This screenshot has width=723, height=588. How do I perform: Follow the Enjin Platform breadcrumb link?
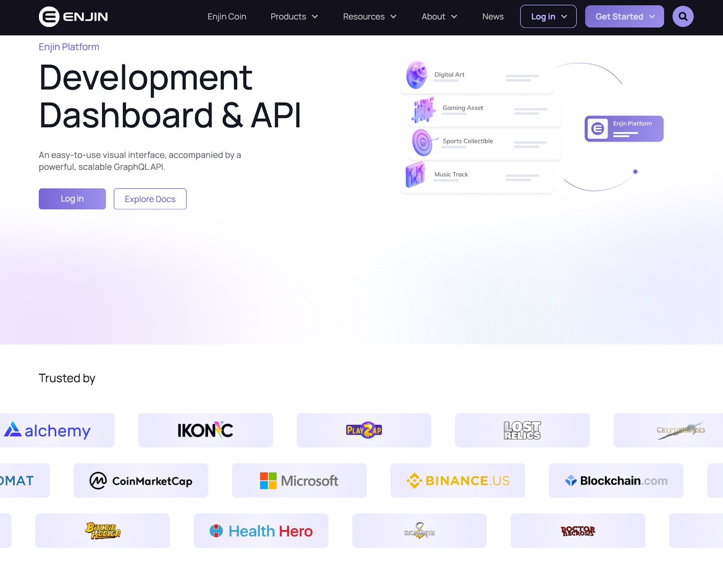pos(69,47)
